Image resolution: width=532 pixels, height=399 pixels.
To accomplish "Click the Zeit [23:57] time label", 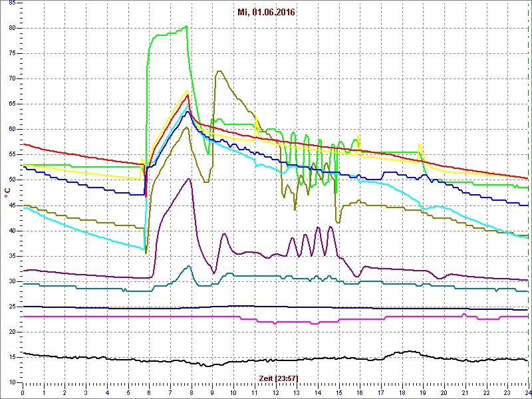I will 279,378.
